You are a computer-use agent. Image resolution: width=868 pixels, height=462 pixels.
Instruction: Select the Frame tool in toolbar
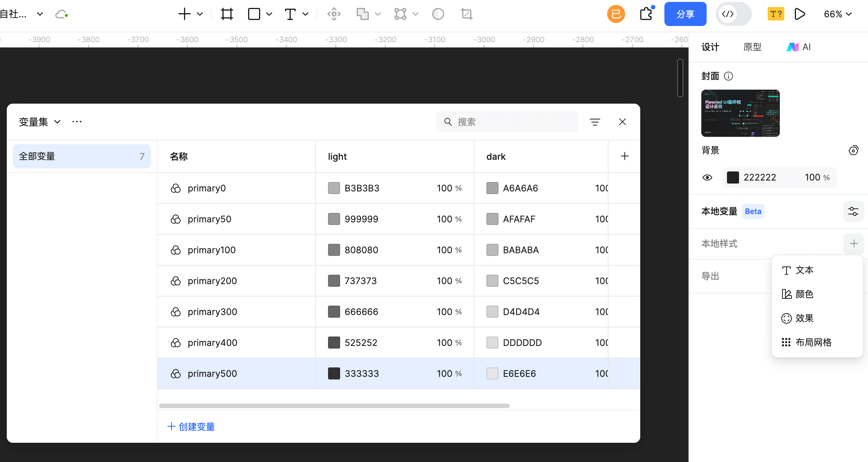227,14
